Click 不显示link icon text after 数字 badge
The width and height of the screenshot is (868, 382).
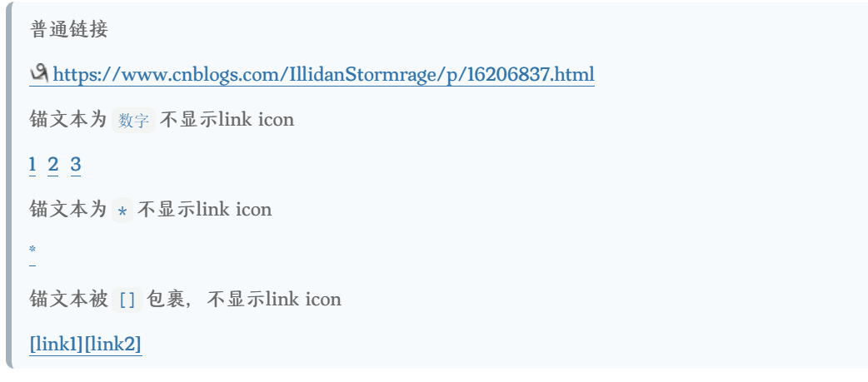coord(227,120)
